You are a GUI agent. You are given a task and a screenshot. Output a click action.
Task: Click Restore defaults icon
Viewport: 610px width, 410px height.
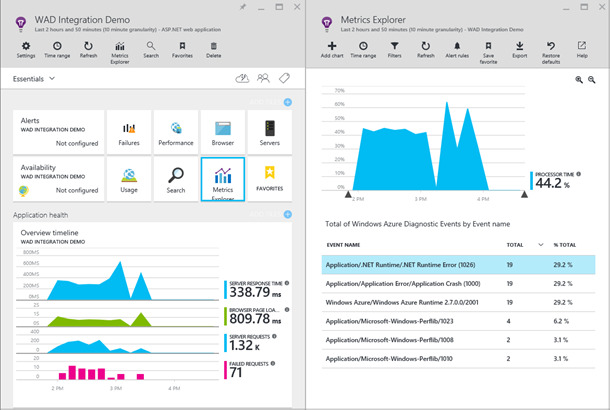click(552, 50)
